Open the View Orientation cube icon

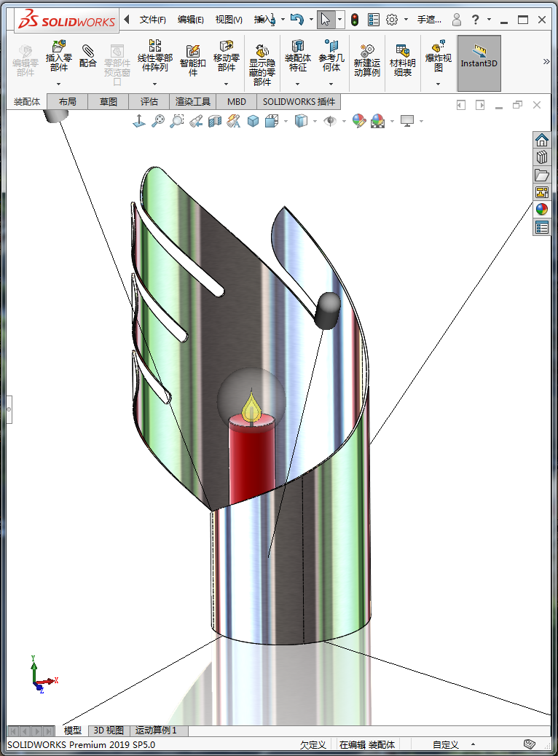click(x=272, y=121)
